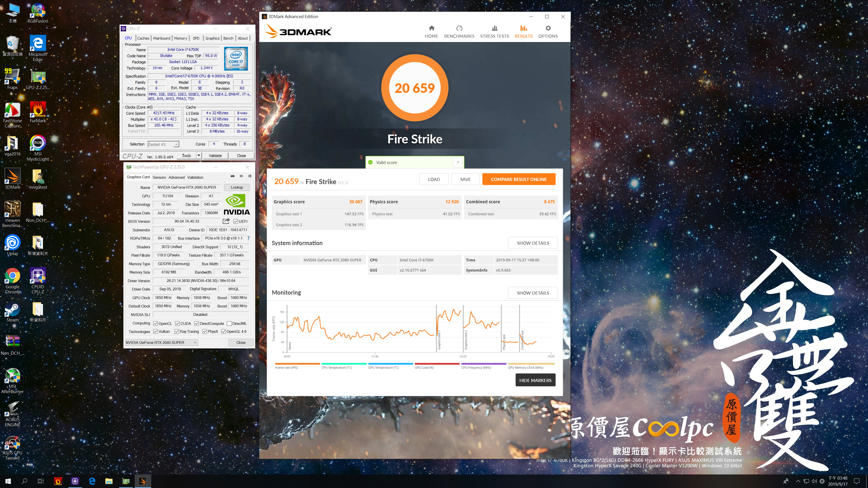
Task: Open STRESS TESTS in 3DMark
Action: click(x=494, y=32)
